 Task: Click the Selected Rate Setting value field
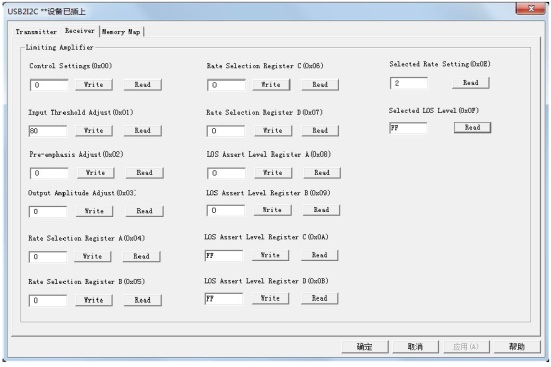pos(409,83)
